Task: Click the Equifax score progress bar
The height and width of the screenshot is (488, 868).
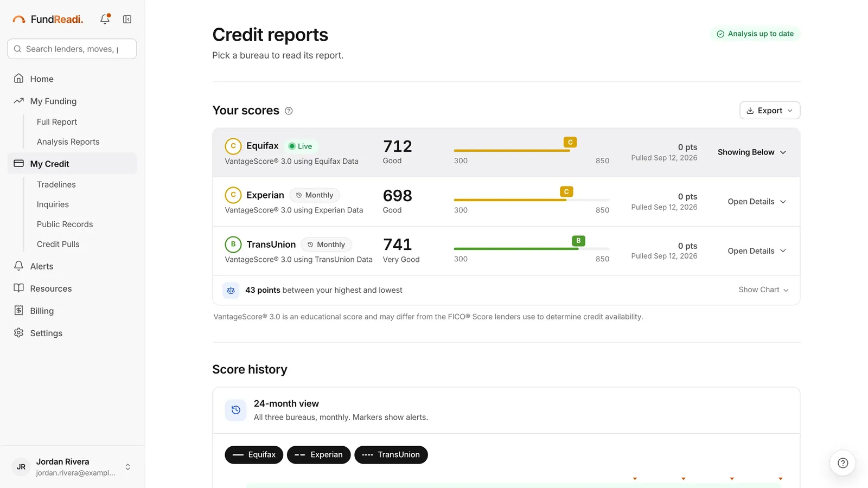Action: (x=532, y=151)
